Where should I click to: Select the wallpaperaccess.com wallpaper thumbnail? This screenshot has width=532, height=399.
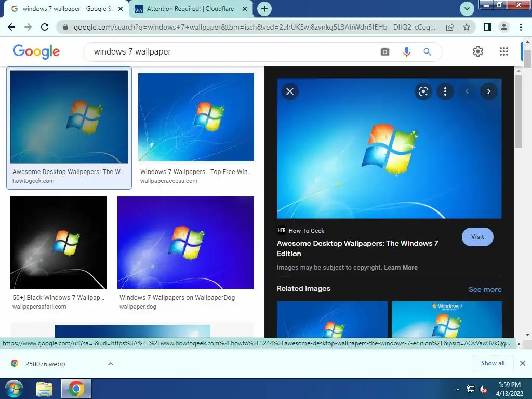196,117
